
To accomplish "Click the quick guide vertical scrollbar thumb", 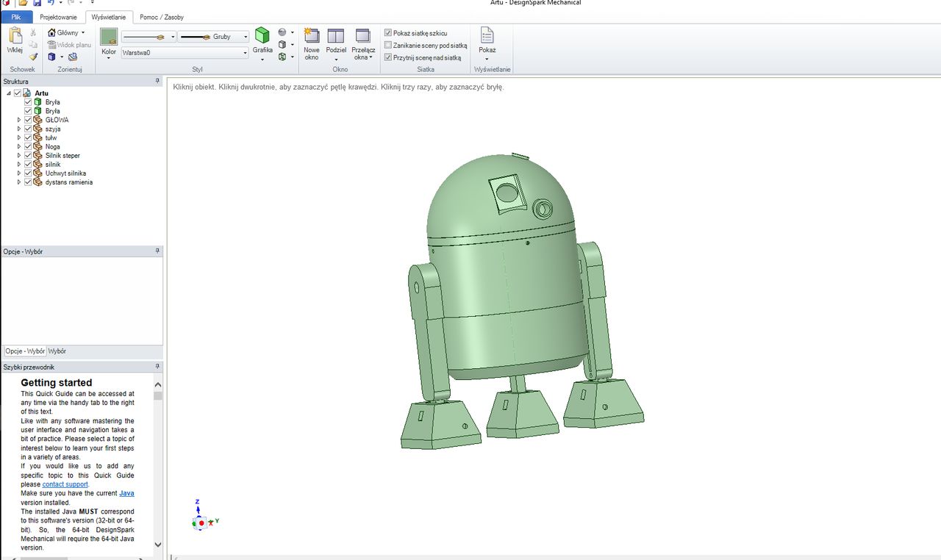I will [158, 395].
